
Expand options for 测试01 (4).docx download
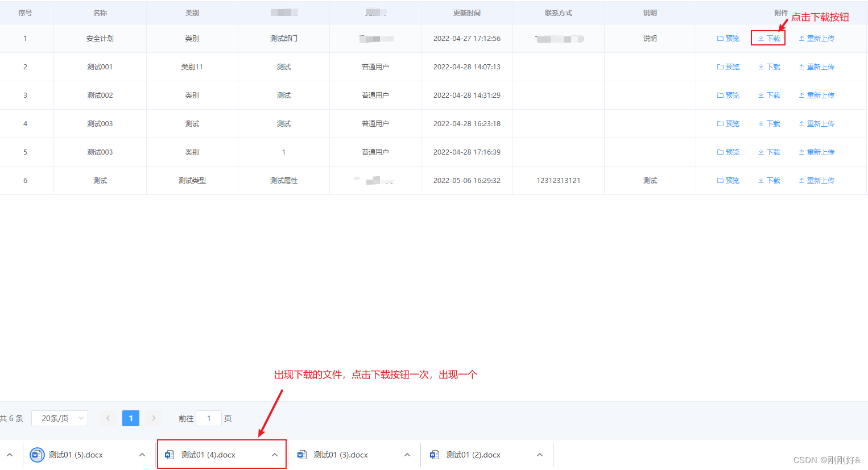275,455
